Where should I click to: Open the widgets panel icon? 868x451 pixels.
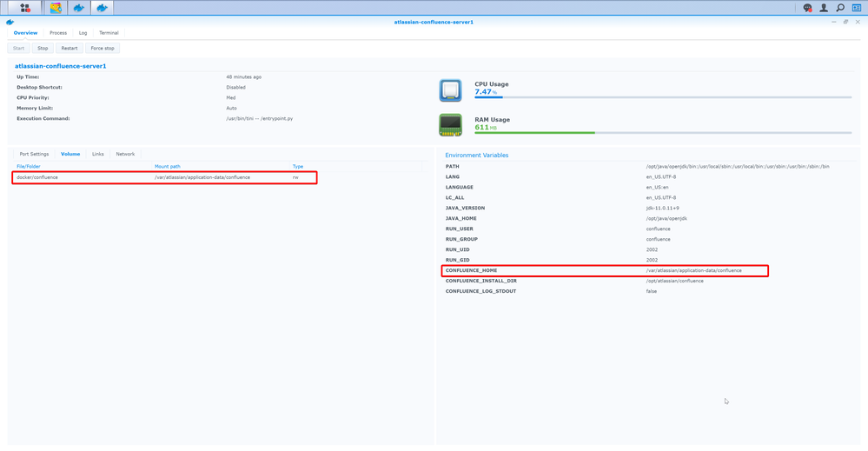click(857, 8)
